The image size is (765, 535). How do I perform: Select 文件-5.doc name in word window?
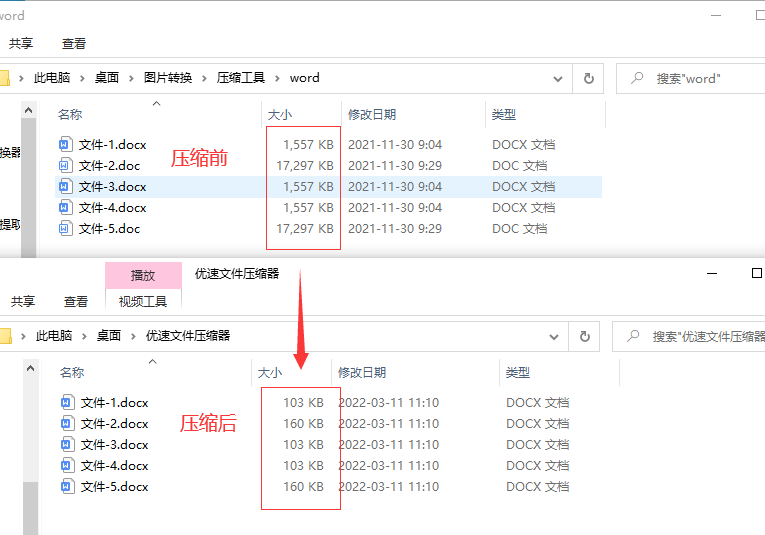point(109,229)
